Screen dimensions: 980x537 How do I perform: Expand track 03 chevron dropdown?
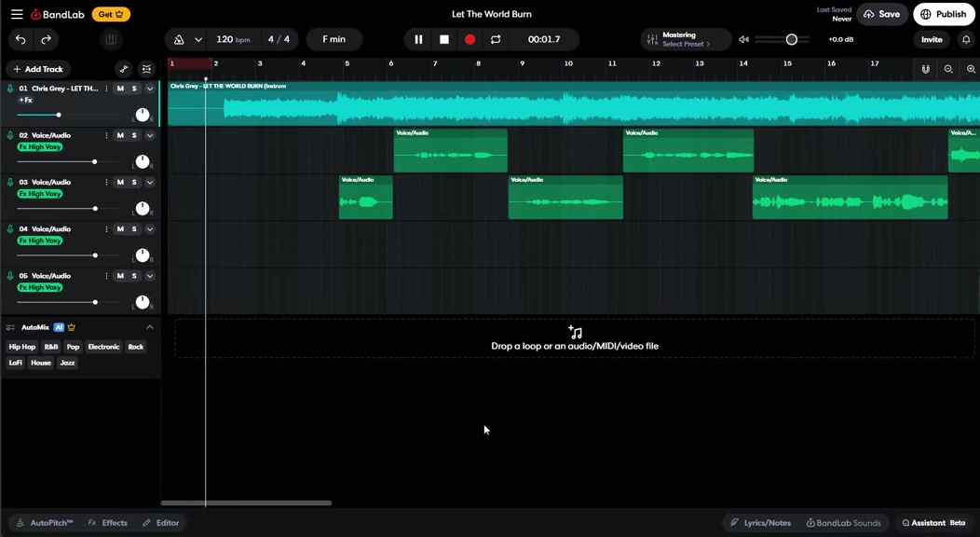point(150,182)
